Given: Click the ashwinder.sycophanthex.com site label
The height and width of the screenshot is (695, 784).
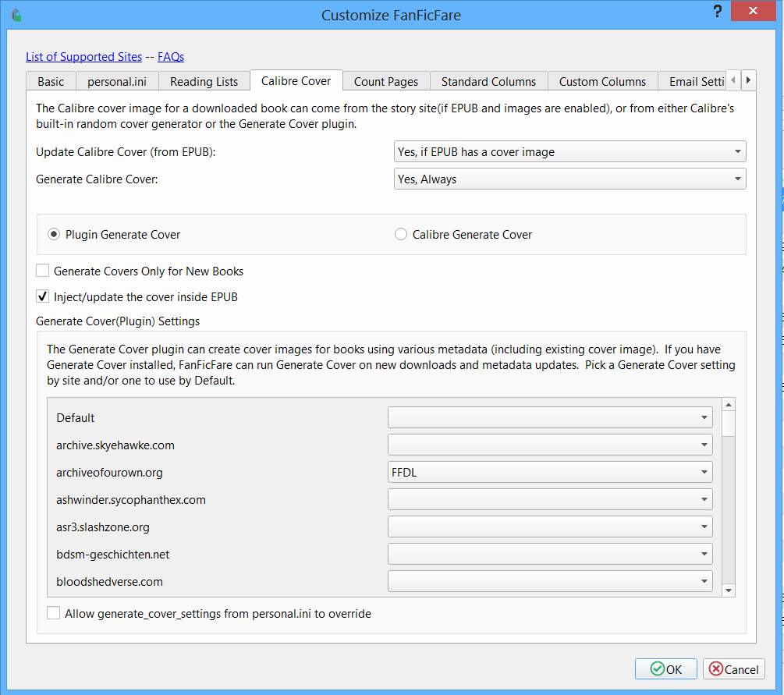Looking at the screenshot, I should (x=131, y=500).
